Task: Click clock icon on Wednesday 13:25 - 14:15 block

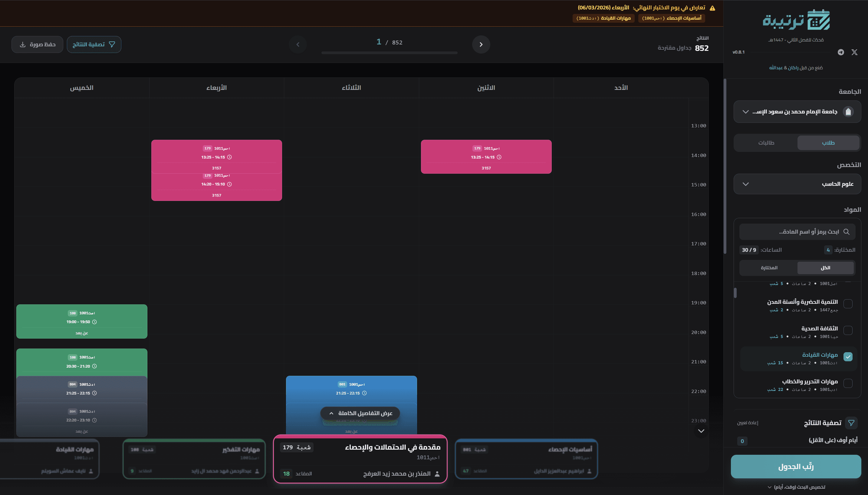Action: pos(229,157)
